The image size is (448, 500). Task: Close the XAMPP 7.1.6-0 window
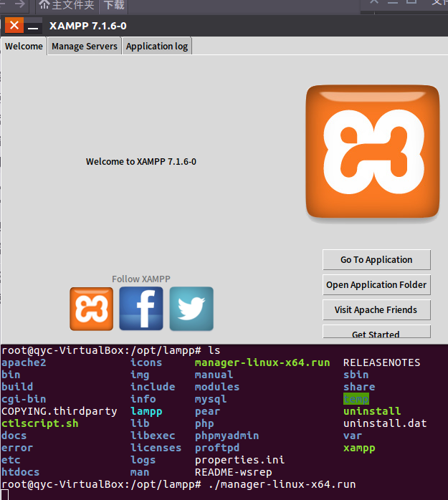(x=14, y=25)
